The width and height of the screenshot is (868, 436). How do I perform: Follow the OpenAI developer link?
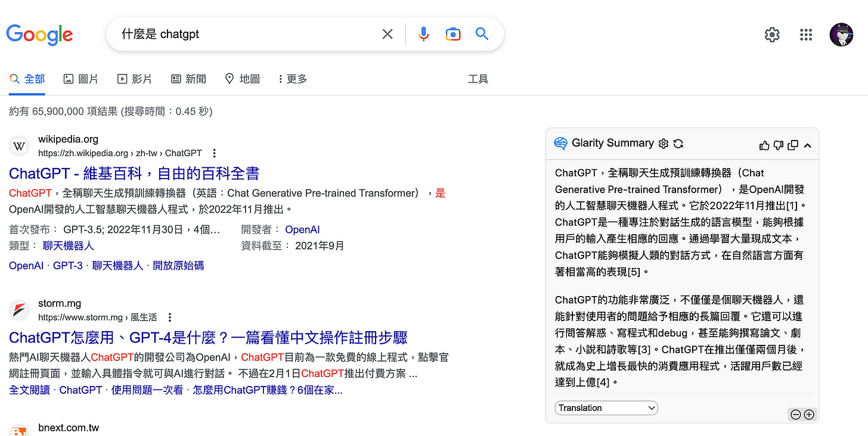tap(302, 229)
